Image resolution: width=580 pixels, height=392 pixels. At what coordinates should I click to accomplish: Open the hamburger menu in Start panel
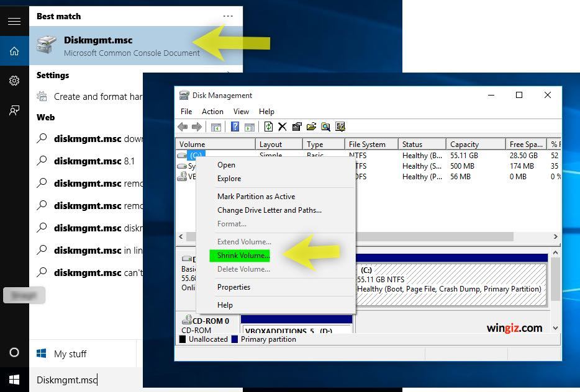[14, 21]
